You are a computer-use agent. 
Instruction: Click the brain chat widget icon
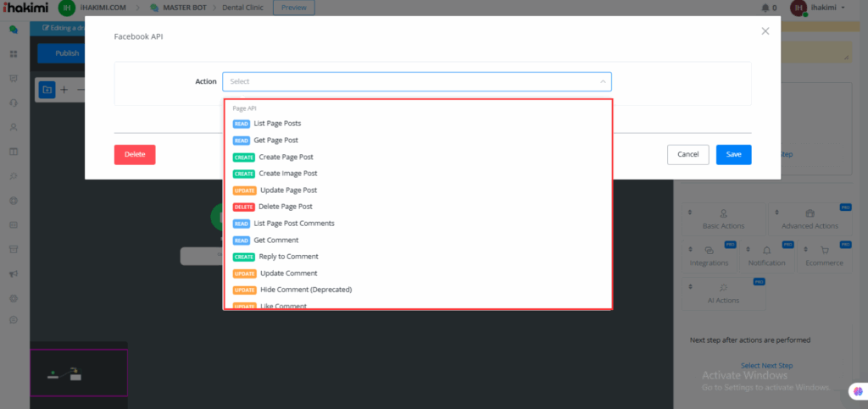coord(857,391)
